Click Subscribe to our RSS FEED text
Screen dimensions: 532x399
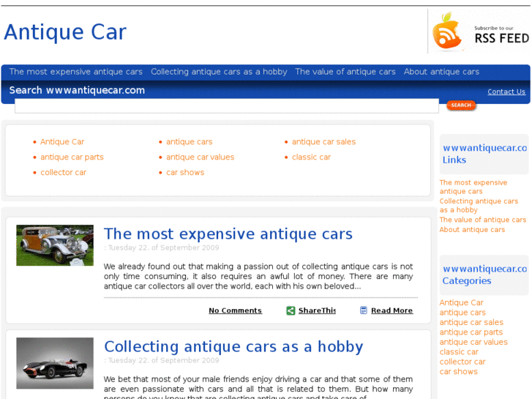[x=501, y=35]
